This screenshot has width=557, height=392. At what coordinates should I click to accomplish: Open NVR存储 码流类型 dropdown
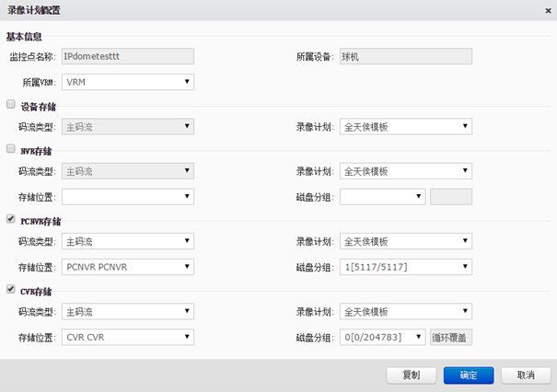click(x=128, y=171)
